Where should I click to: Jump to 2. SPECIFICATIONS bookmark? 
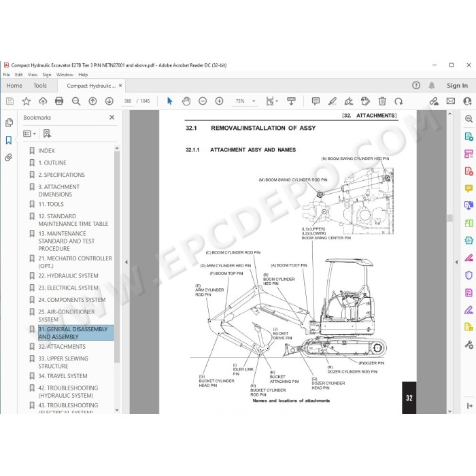point(62,175)
